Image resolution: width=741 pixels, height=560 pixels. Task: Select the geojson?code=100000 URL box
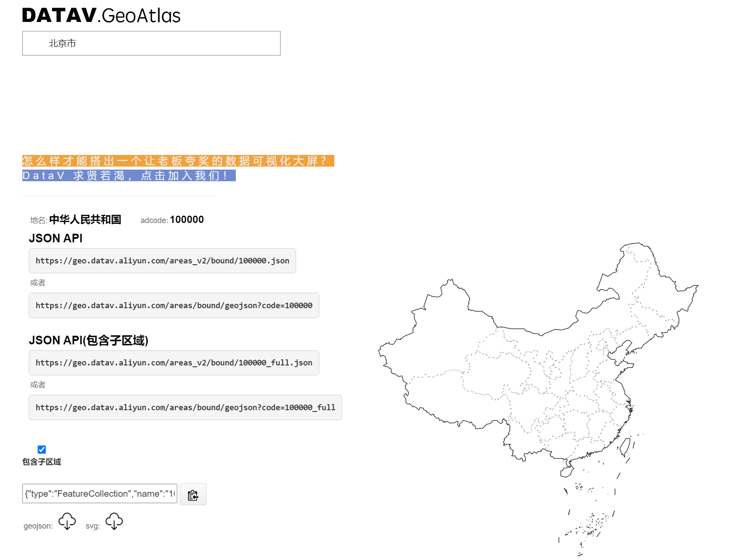click(x=174, y=306)
